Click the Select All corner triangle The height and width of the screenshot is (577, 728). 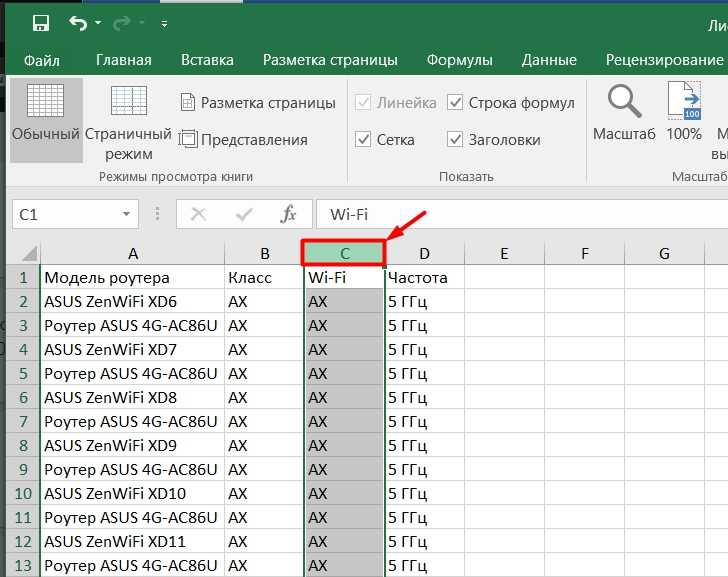point(30,253)
